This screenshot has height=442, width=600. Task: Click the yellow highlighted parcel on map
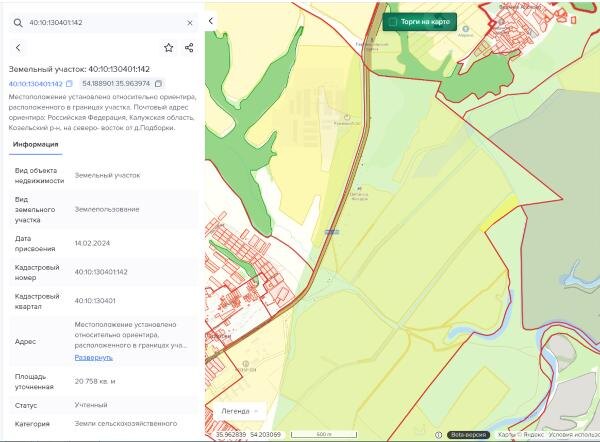click(499, 213)
